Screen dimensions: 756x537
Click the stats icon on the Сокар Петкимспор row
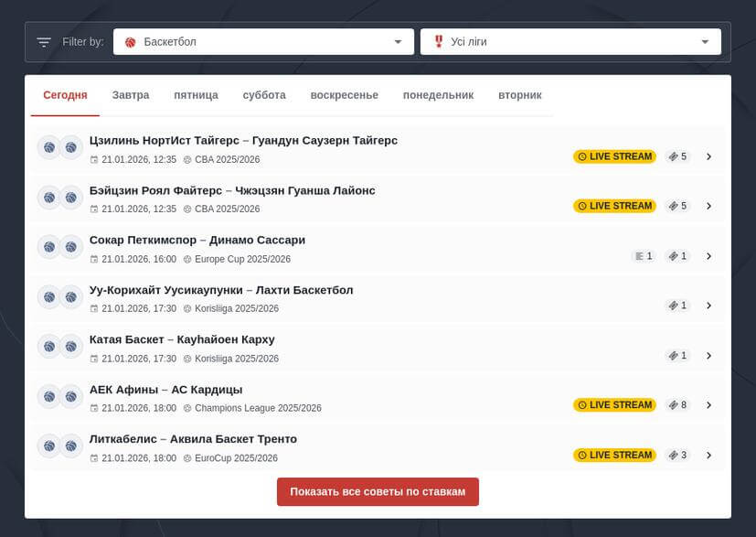643,256
